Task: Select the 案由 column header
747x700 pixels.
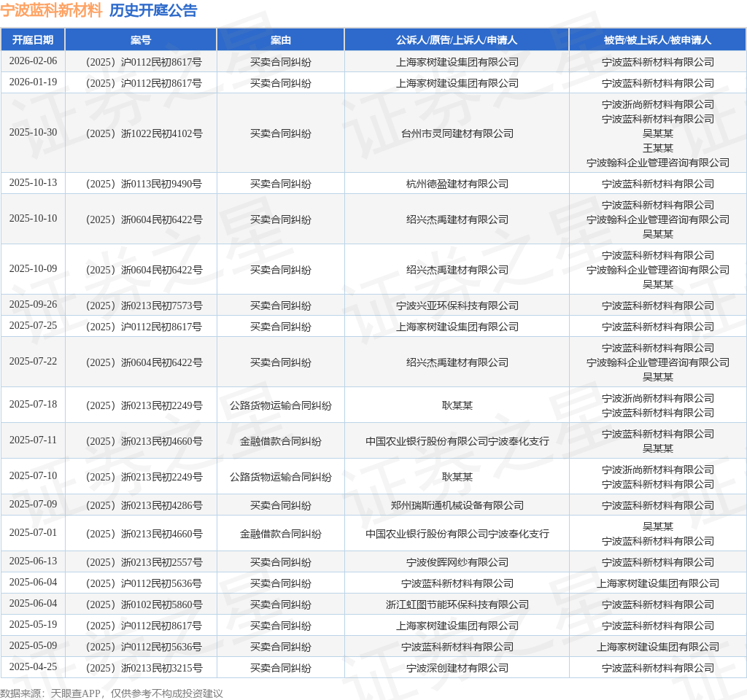Action: pyautogui.click(x=281, y=40)
